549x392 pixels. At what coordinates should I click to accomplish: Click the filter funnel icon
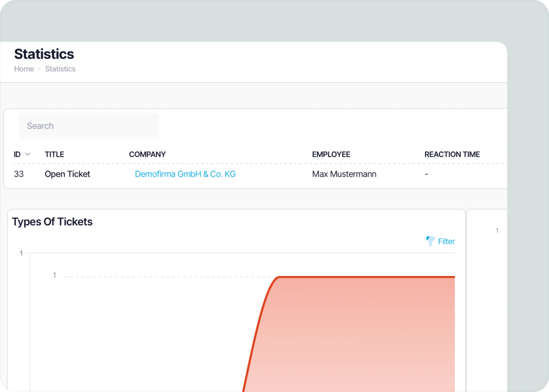430,241
